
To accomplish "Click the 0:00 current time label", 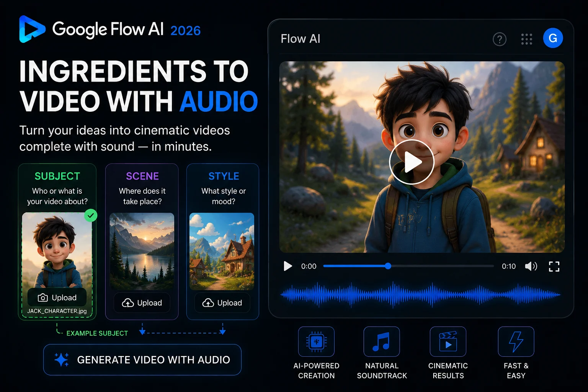I will coord(309,266).
